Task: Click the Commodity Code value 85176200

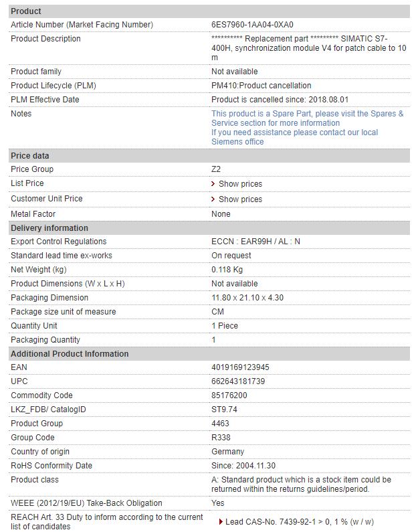Action: 229,395
